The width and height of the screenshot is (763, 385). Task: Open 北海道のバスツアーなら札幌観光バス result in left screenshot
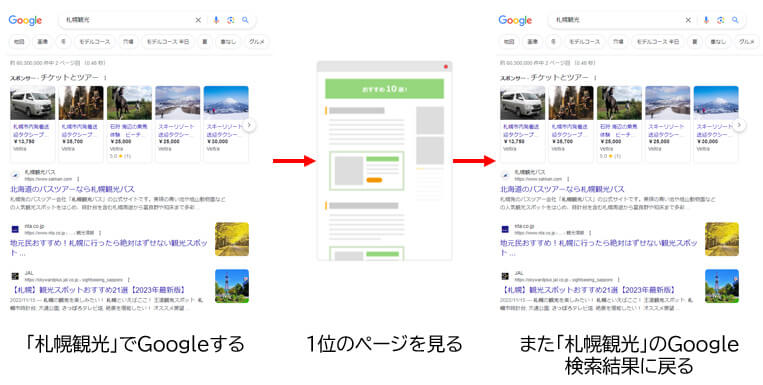73,189
